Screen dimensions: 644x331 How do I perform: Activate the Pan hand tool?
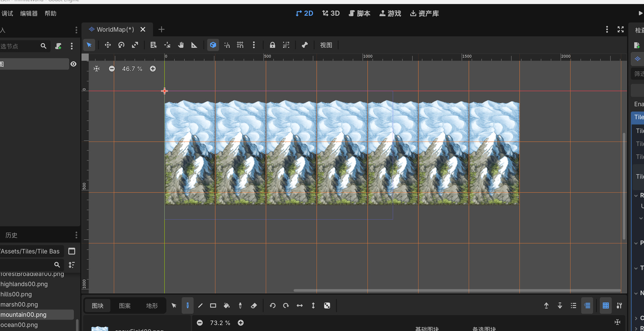(181, 45)
